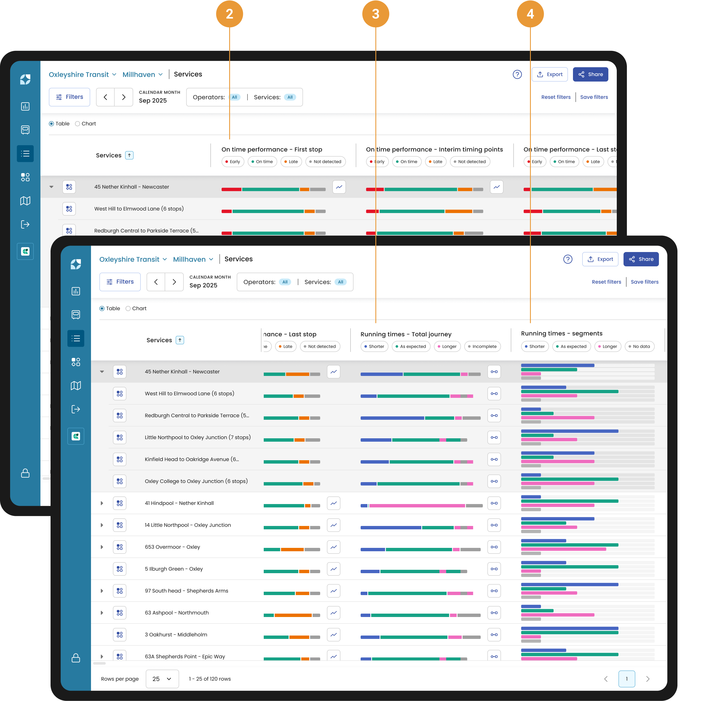Collapse the 45 Nether Kinhall - Newcaster row in the front window
Image resolution: width=728 pixels, height=701 pixels.
coord(102,371)
